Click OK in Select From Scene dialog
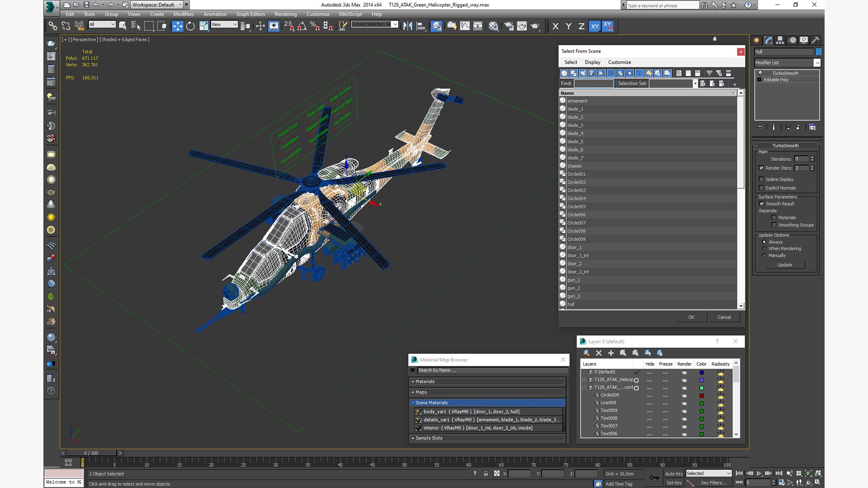868x488 pixels. point(691,317)
